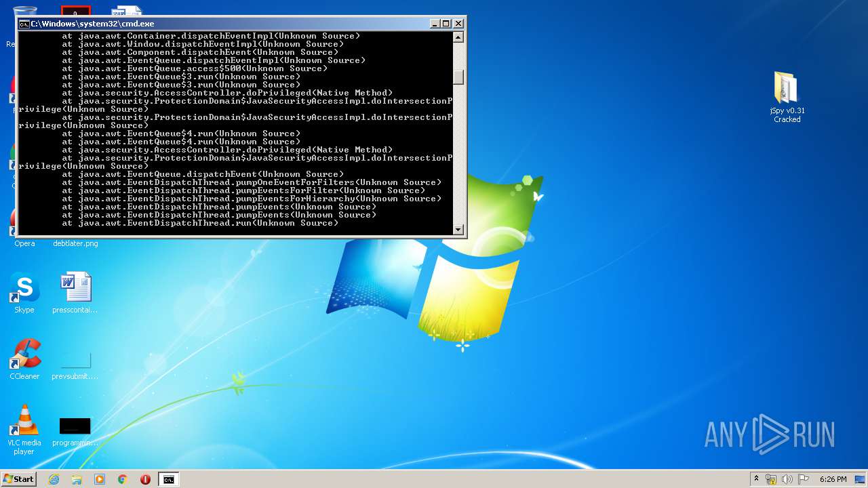
Task: Show hidden tray icons arrow
Action: (756, 479)
